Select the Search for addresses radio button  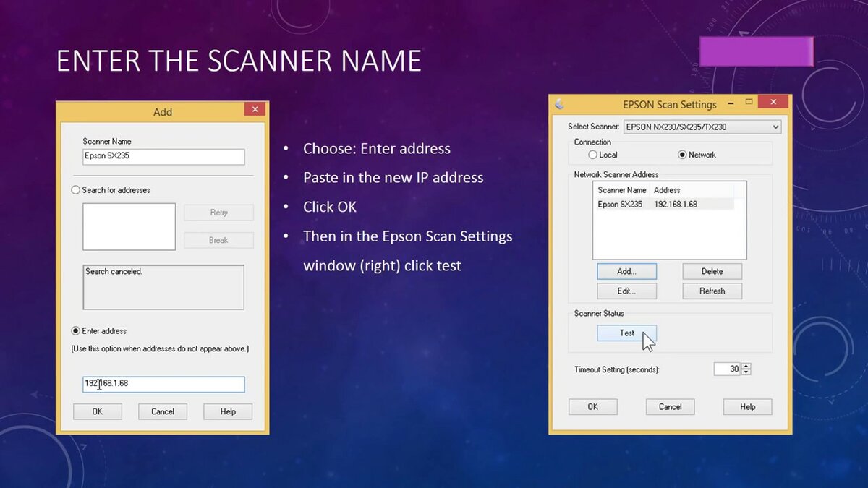click(75, 190)
